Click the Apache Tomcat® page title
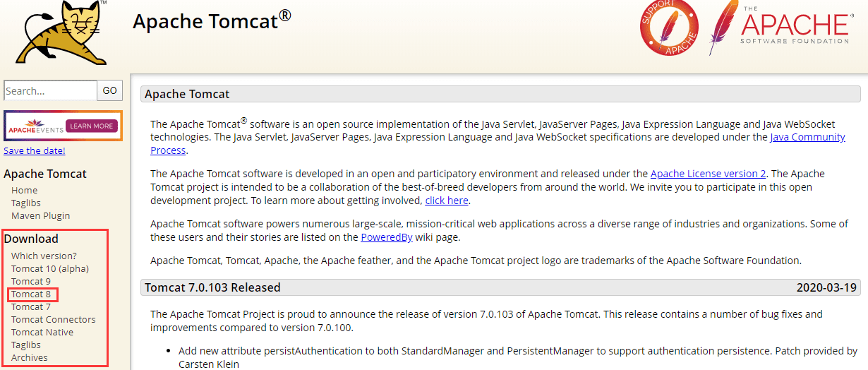Screen dimensions: 868x370 (212, 20)
